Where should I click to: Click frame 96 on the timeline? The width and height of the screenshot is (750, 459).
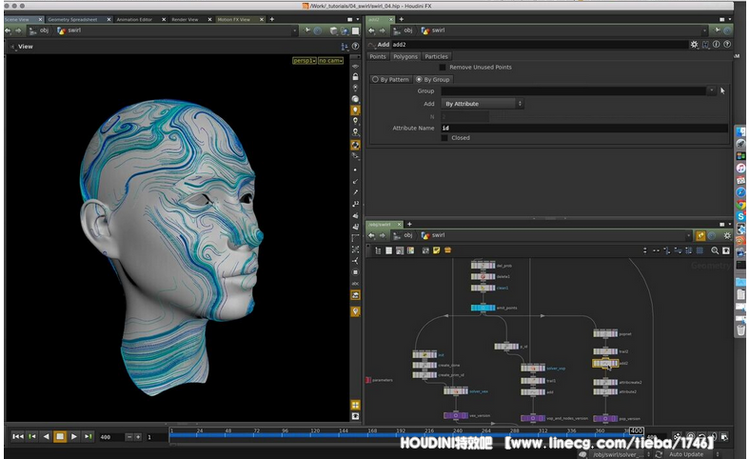(x=285, y=432)
